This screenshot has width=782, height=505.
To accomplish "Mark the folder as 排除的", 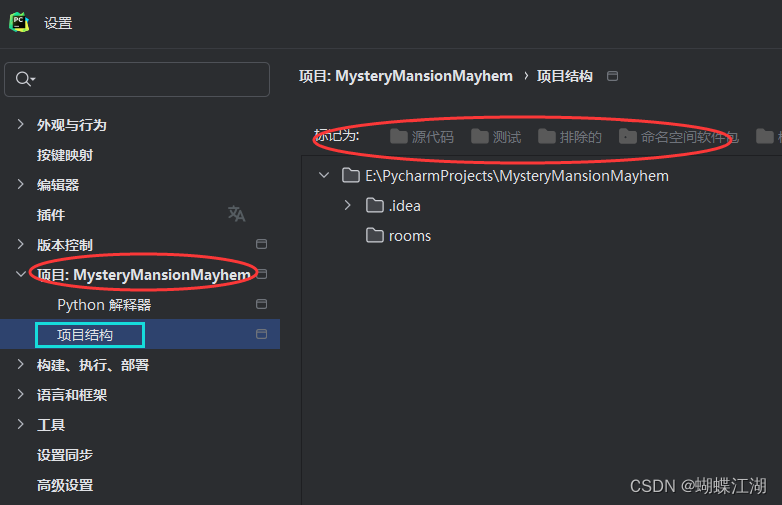I will click(570, 137).
